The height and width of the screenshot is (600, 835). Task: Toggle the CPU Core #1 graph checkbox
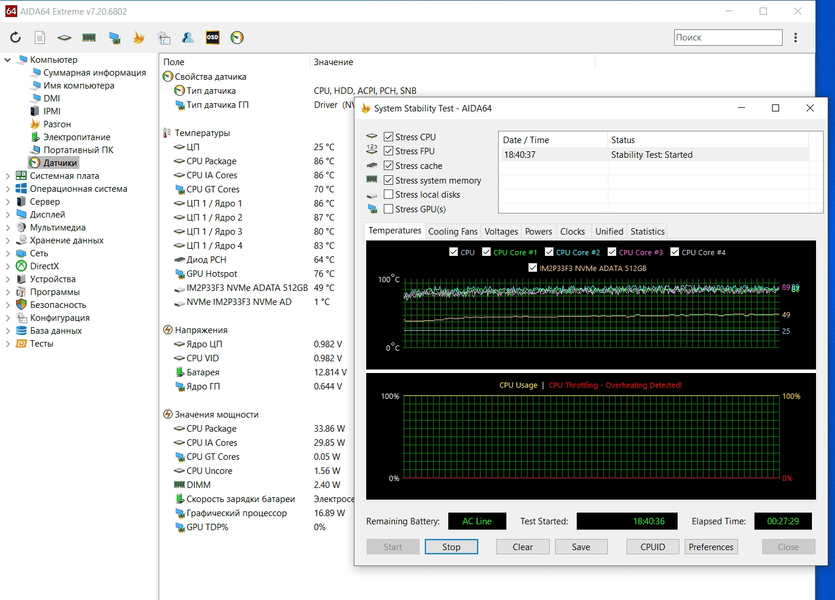click(486, 252)
